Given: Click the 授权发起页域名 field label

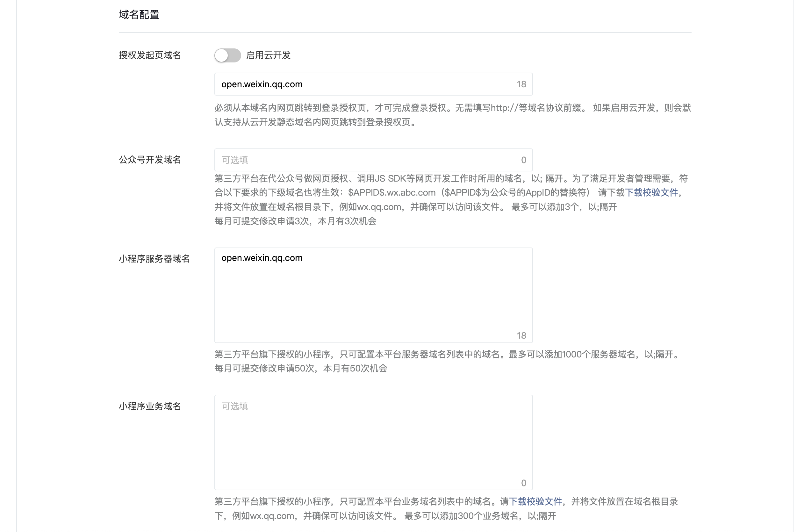Looking at the screenshot, I should [x=150, y=55].
